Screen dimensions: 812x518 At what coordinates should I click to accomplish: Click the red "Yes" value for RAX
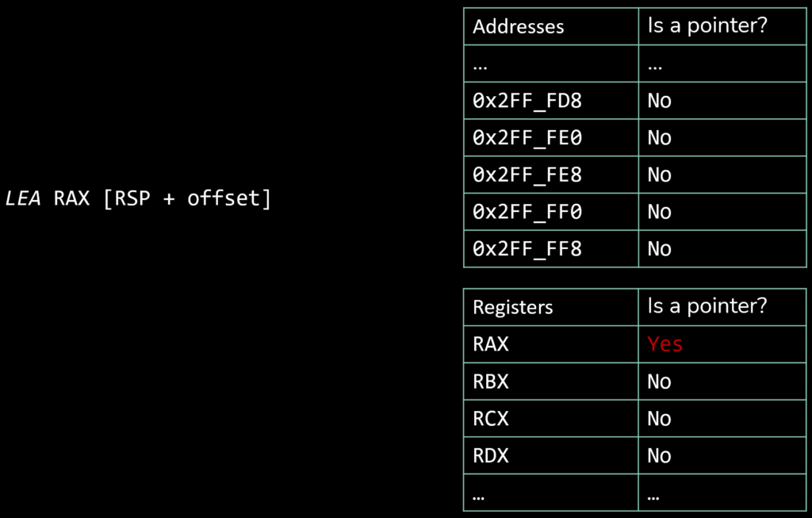(665, 344)
